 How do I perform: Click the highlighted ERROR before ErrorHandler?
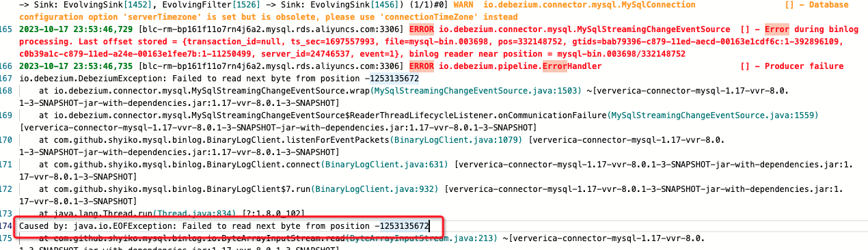(421, 66)
